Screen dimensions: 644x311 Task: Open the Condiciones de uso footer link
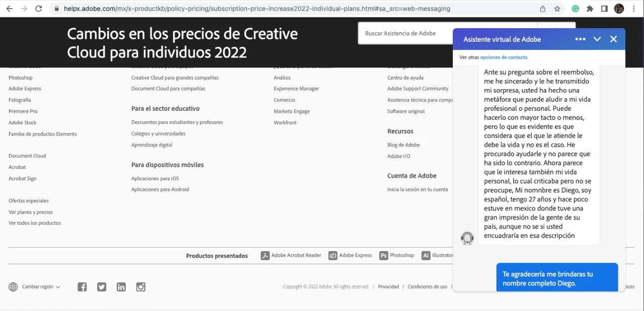[x=428, y=287]
